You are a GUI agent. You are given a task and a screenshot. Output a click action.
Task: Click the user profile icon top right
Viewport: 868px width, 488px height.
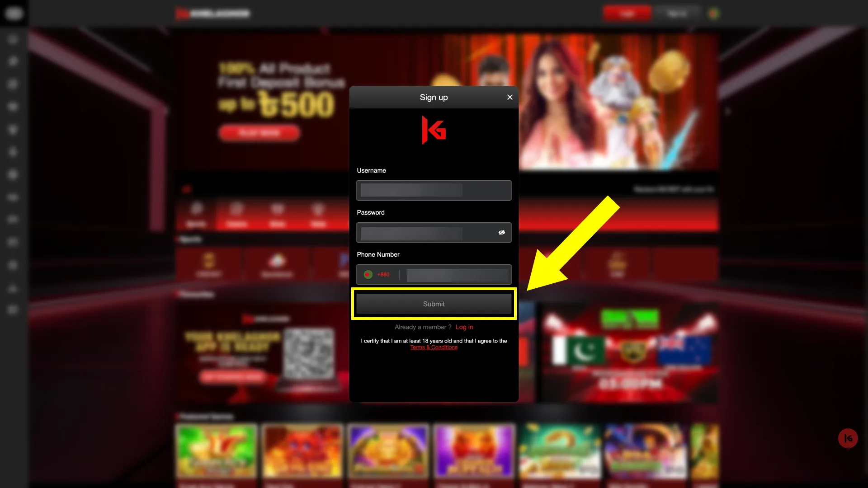(x=713, y=13)
